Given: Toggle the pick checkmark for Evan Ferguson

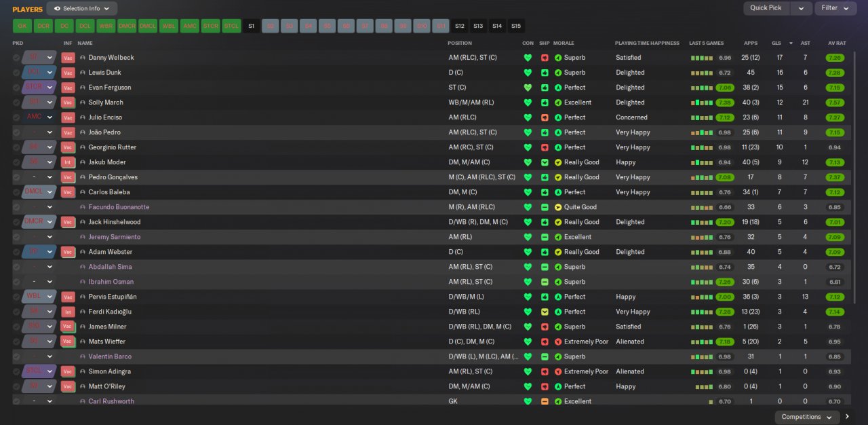Looking at the screenshot, I should (x=16, y=88).
